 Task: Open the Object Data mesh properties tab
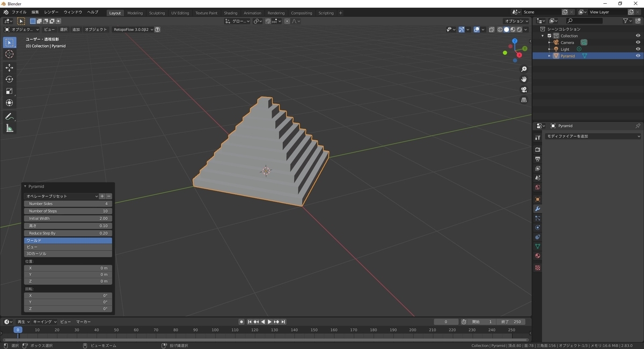coord(538,246)
